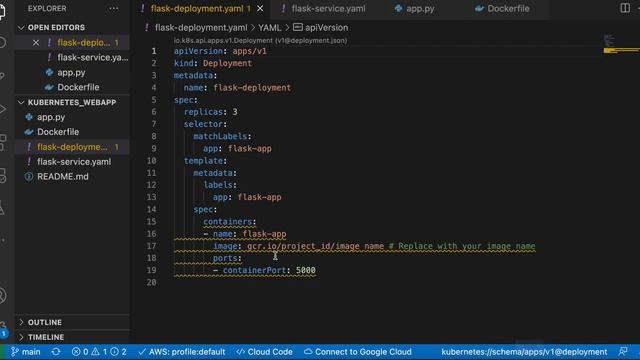Viewport: 640px width, 360px height.
Task: Click line number 17 in the gutter
Action: (x=151, y=246)
